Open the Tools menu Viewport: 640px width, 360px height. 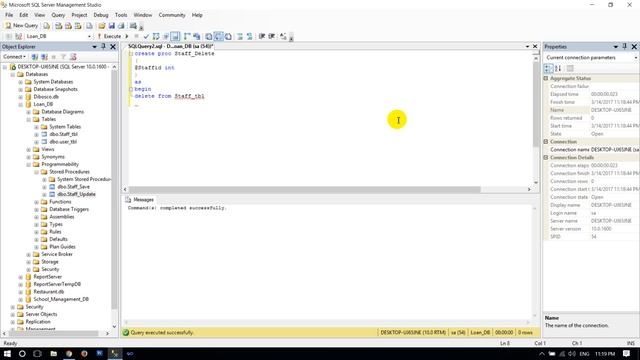coord(121,15)
